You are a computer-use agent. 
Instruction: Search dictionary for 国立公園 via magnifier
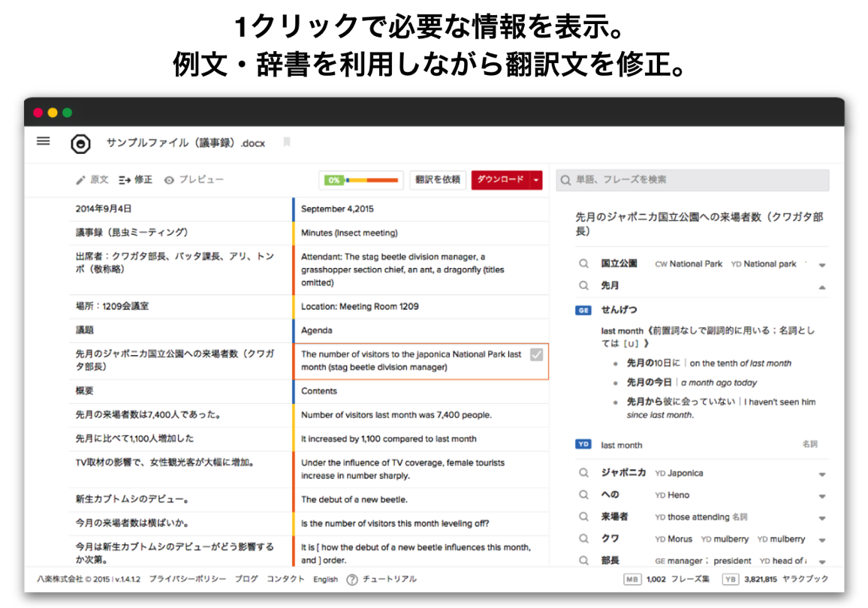click(583, 264)
